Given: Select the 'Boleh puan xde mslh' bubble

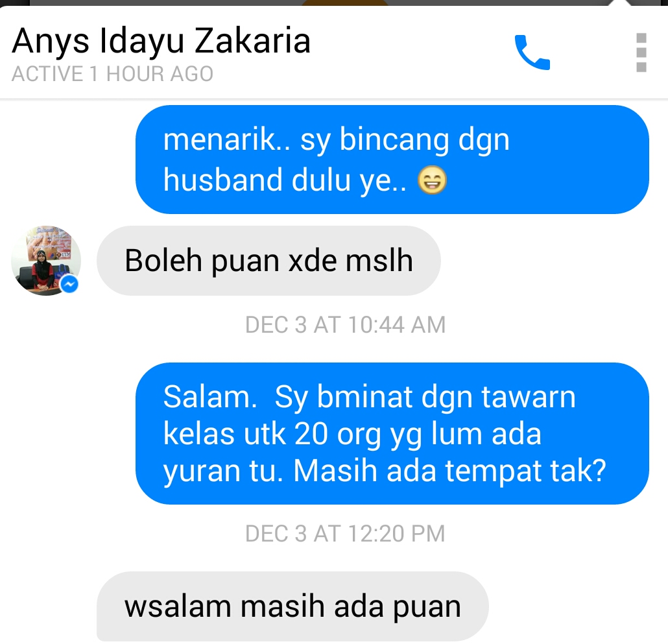Looking at the screenshot, I should (268, 261).
